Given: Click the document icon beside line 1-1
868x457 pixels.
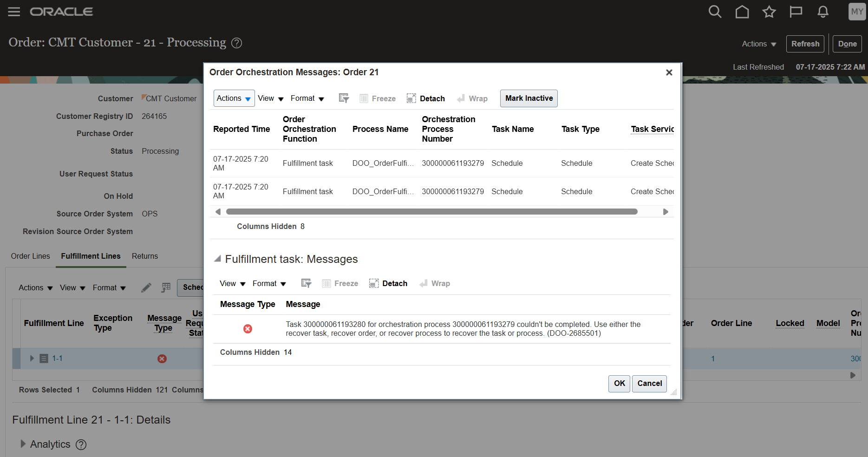Looking at the screenshot, I should (x=44, y=359).
